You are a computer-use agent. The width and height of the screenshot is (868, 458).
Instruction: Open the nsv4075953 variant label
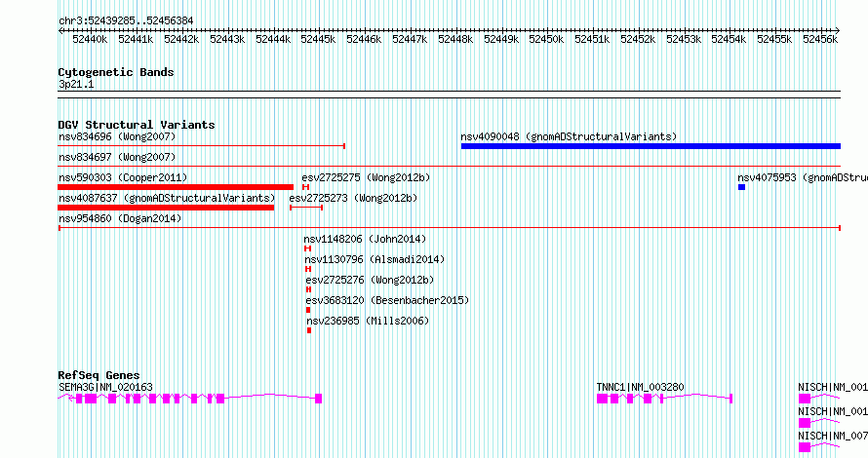coord(803,177)
